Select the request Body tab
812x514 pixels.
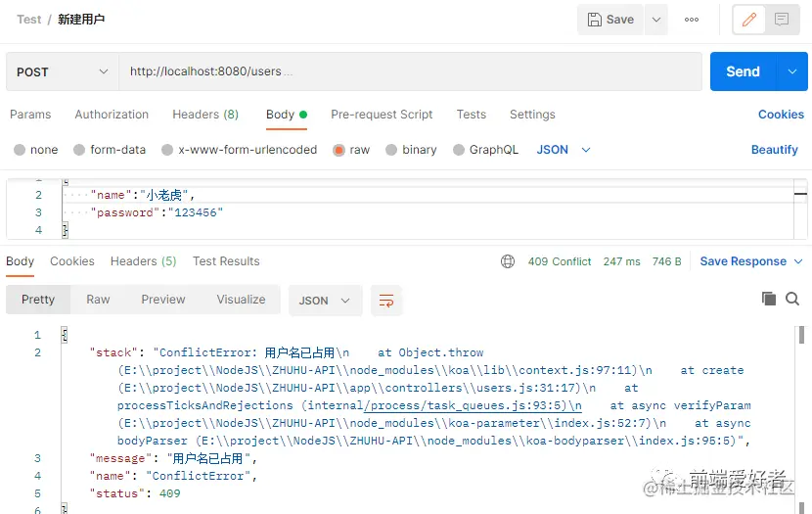[287, 115]
